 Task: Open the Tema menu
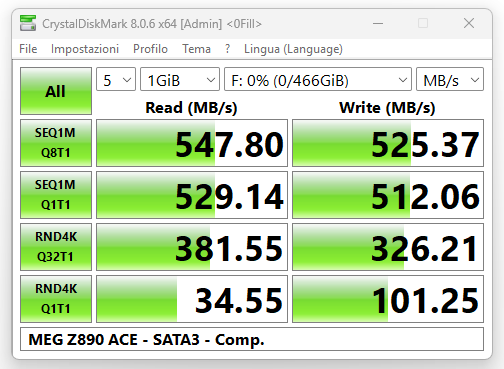coord(196,49)
